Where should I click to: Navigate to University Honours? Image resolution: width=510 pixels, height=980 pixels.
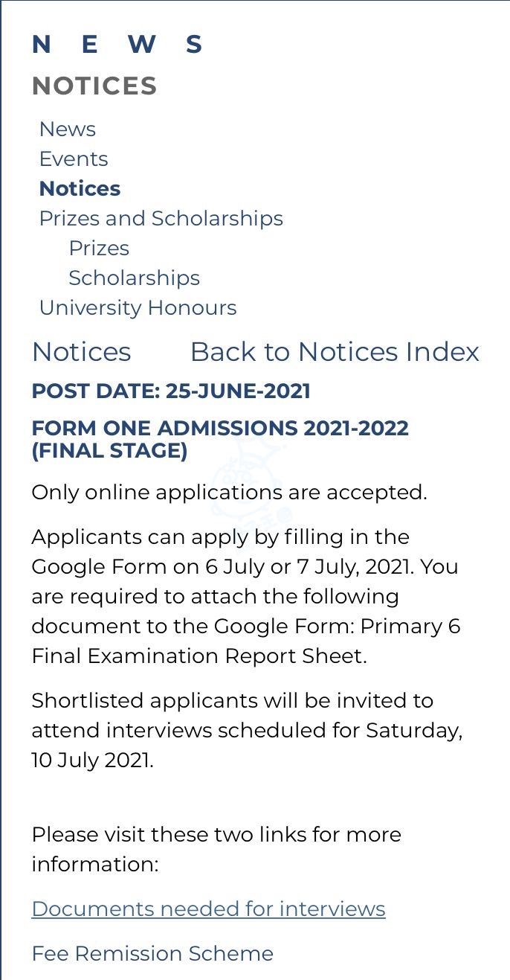pyautogui.click(x=138, y=308)
